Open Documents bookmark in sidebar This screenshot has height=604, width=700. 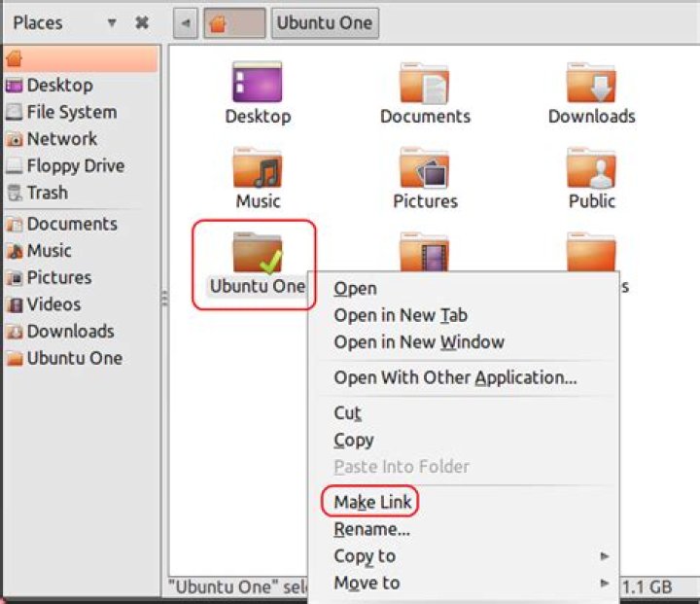coord(61,224)
